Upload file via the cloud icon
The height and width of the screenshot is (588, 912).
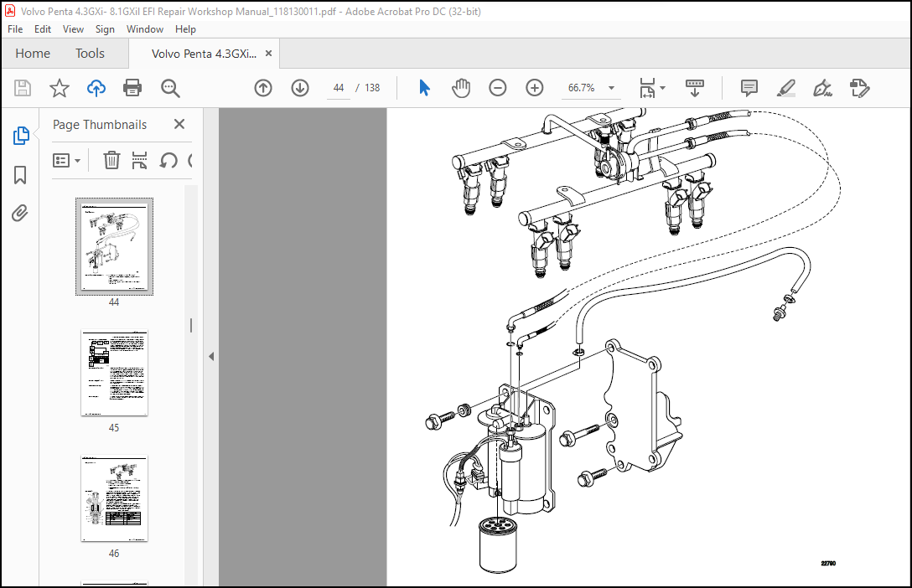[96, 88]
